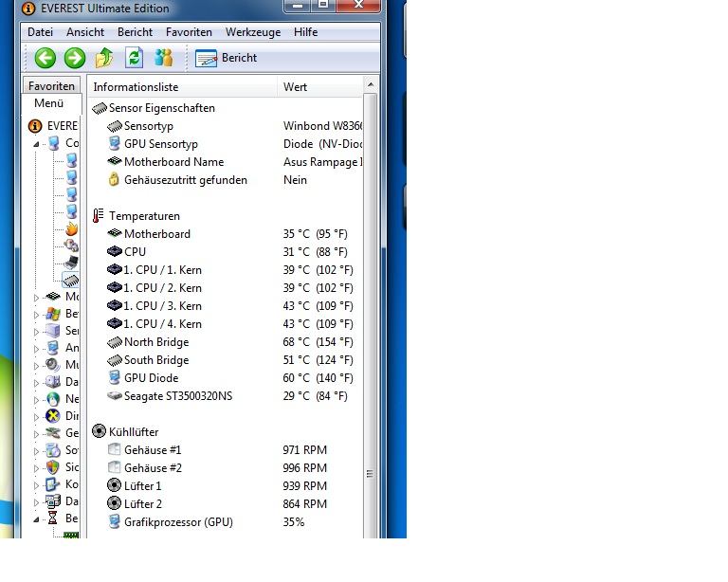Open the Datei menu

pos(40,32)
